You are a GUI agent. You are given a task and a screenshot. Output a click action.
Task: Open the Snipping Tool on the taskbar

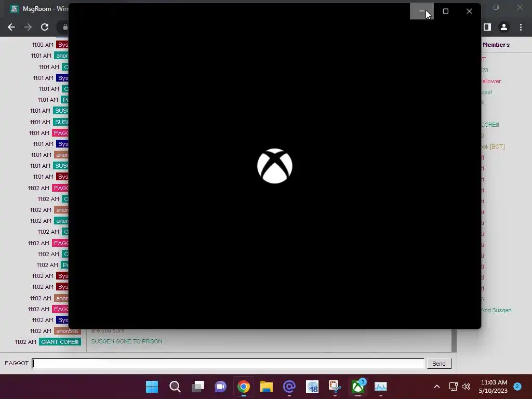pos(335,387)
